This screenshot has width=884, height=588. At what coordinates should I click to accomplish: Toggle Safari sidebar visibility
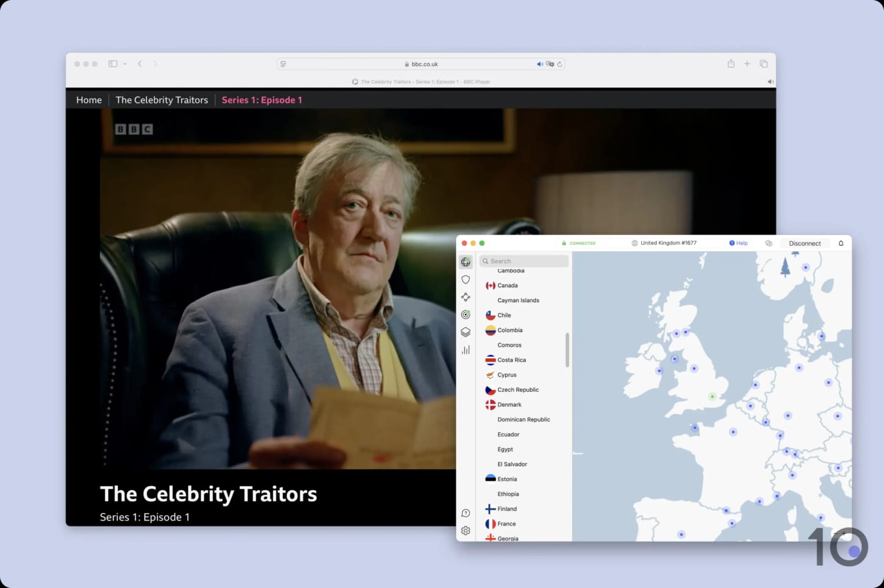coord(113,63)
